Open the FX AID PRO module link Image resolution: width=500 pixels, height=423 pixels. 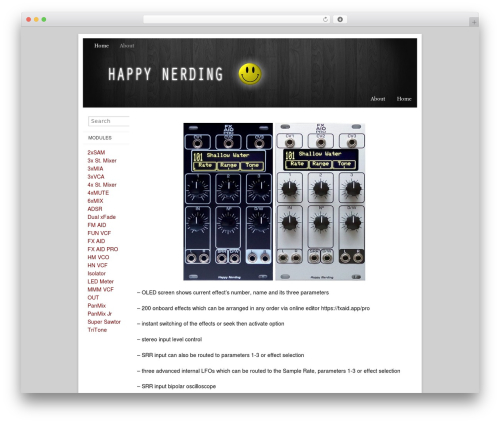(x=103, y=249)
